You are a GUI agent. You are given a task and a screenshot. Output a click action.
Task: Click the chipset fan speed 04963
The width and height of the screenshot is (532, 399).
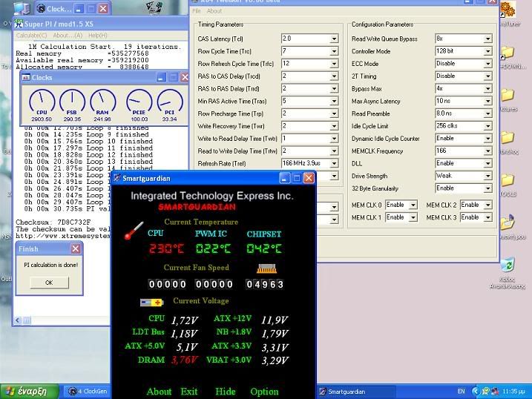click(265, 284)
